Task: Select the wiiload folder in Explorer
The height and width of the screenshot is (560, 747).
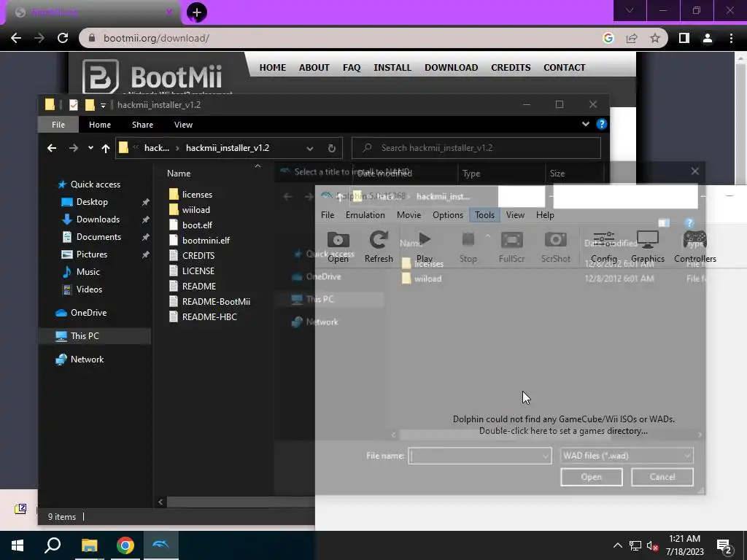Action: point(190,209)
